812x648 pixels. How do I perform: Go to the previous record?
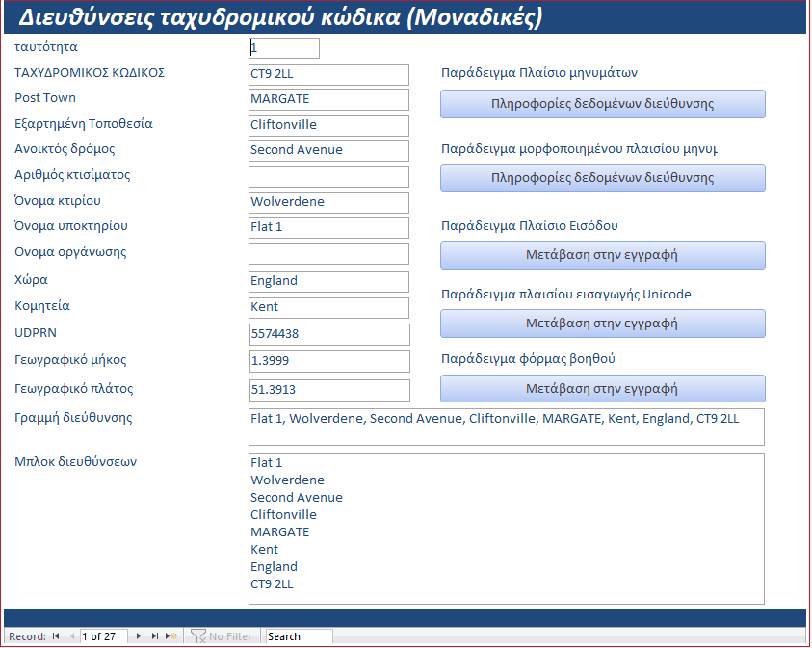click(72, 636)
